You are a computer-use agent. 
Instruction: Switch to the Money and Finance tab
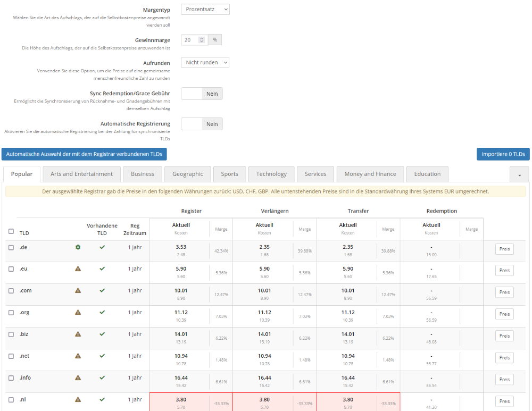pyautogui.click(x=370, y=174)
